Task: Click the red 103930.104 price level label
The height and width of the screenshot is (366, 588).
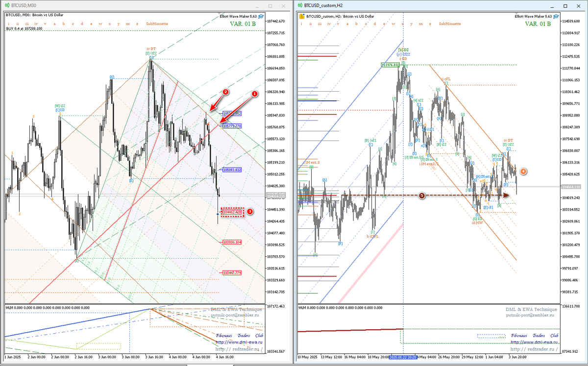Action: click(x=232, y=242)
